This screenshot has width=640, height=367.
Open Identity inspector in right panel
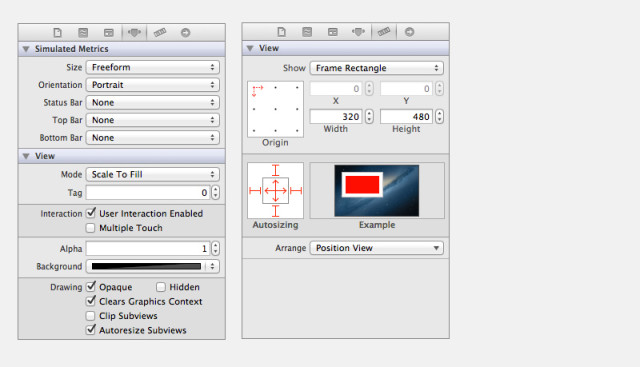coord(333,32)
